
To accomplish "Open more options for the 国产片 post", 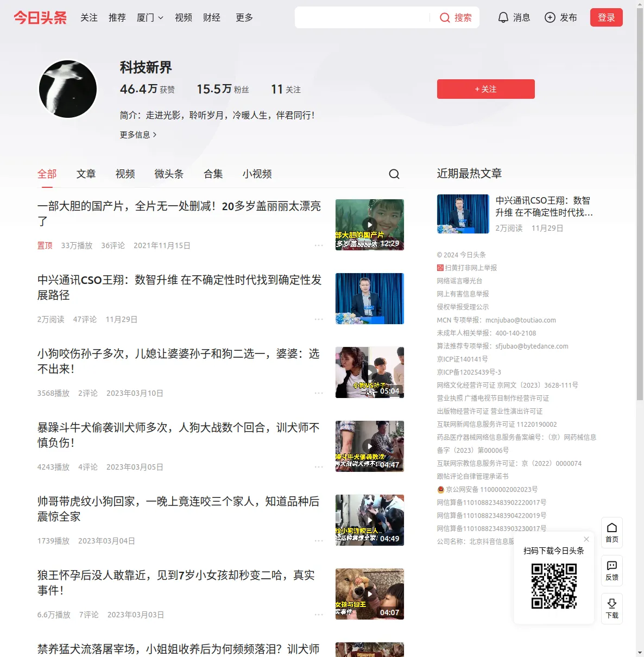I will point(319,245).
